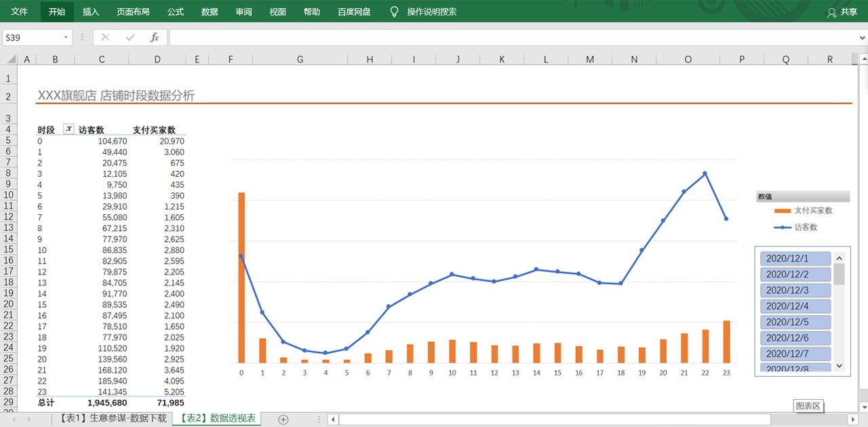Click the horizontal scrollbar right arrow
The height and width of the screenshot is (427, 868).
[x=852, y=420]
